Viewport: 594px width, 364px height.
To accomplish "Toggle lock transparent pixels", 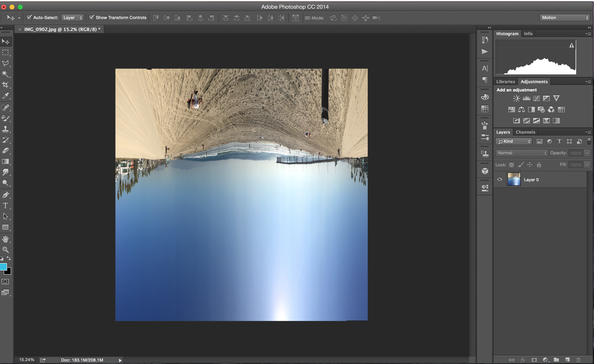I will point(511,165).
